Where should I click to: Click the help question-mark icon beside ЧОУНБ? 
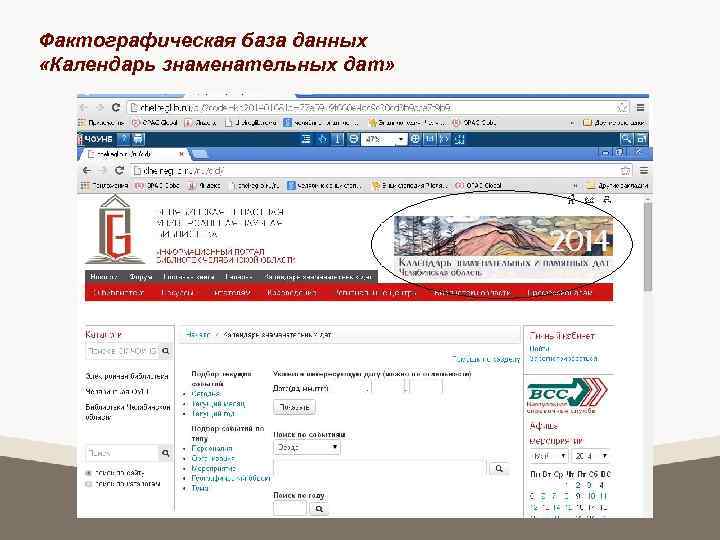[x=124, y=139]
